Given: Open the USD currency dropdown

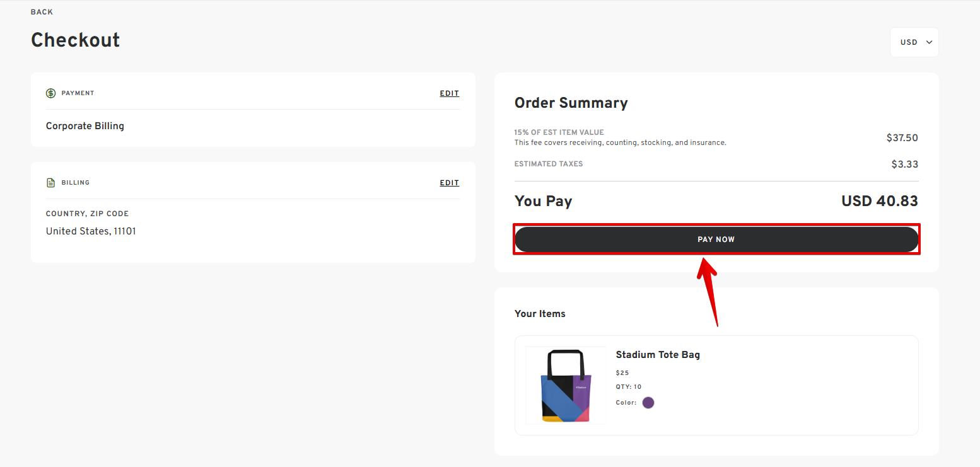Looking at the screenshot, I should [914, 42].
